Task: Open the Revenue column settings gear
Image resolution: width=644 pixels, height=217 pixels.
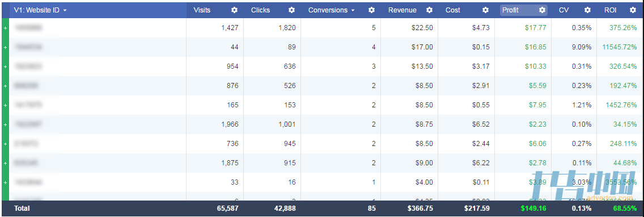Action: click(429, 10)
